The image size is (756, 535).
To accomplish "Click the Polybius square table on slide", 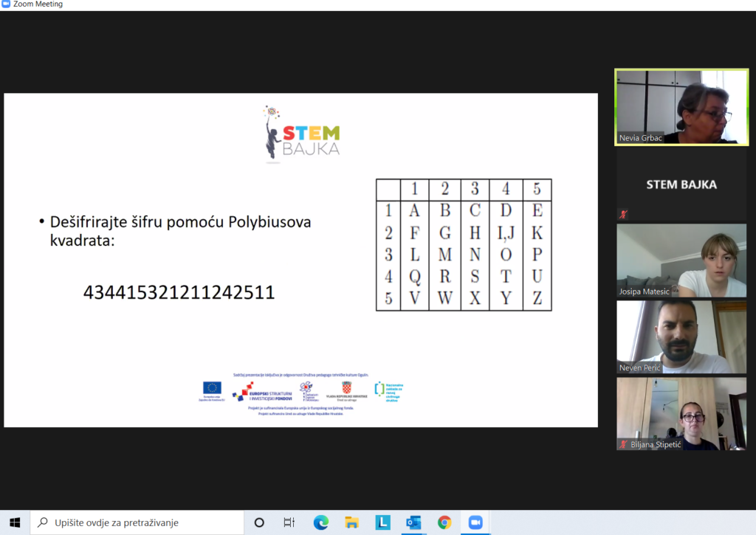I will pos(464,245).
